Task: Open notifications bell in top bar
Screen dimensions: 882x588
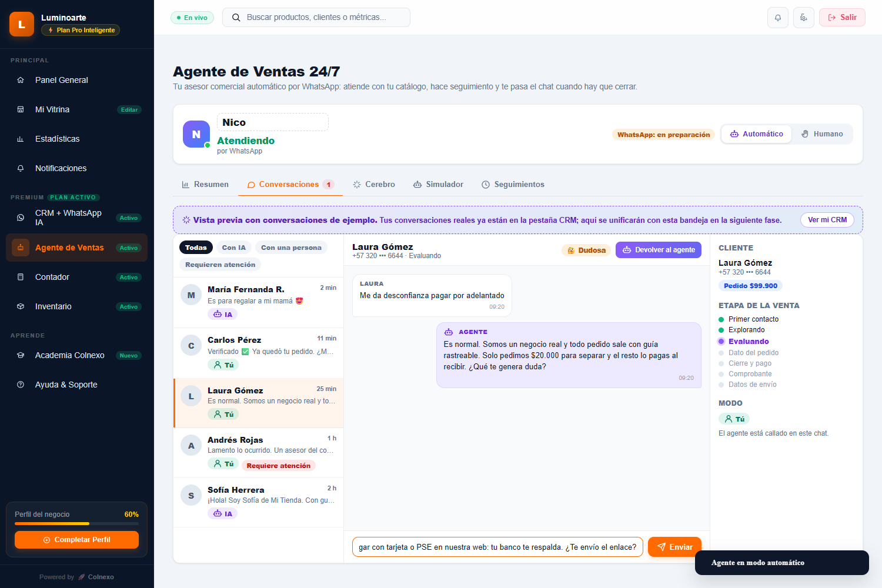Action: [778, 18]
